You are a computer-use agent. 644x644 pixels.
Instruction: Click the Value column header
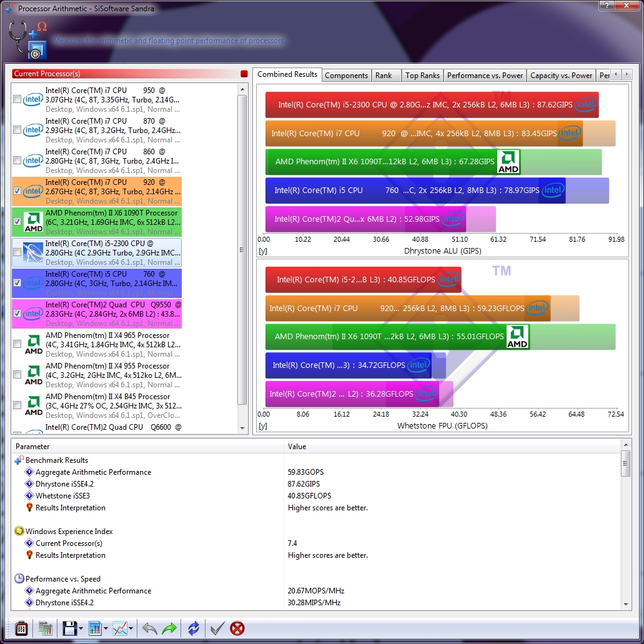coord(452,447)
